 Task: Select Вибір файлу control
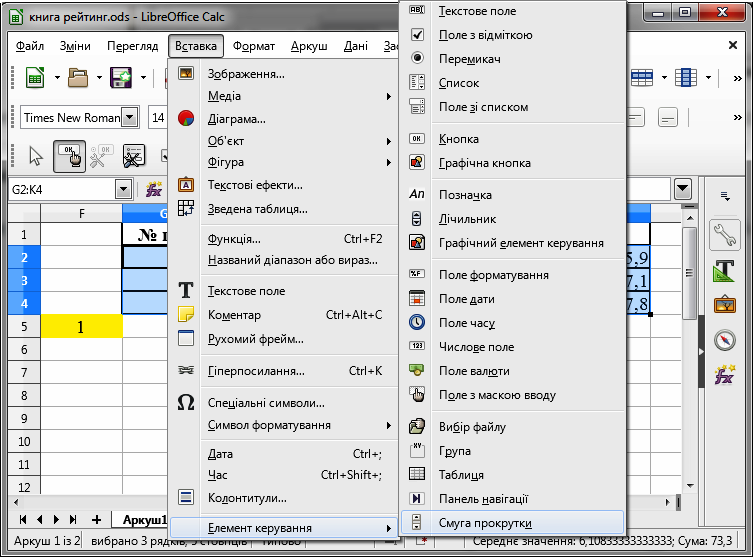click(512, 427)
